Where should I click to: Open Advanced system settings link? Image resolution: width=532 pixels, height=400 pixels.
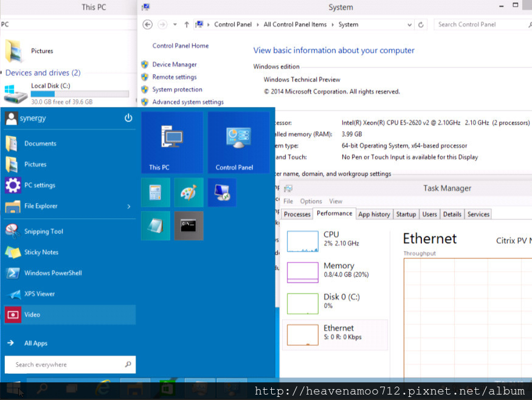[x=188, y=102]
